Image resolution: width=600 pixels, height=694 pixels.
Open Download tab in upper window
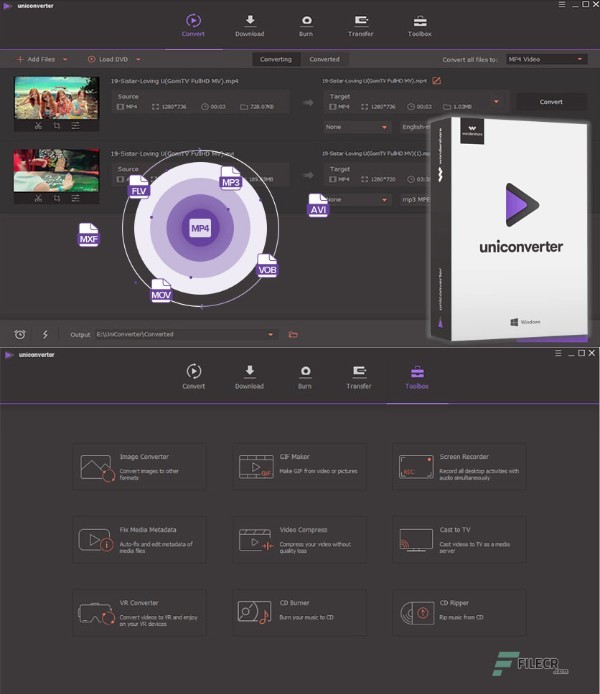(250, 25)
